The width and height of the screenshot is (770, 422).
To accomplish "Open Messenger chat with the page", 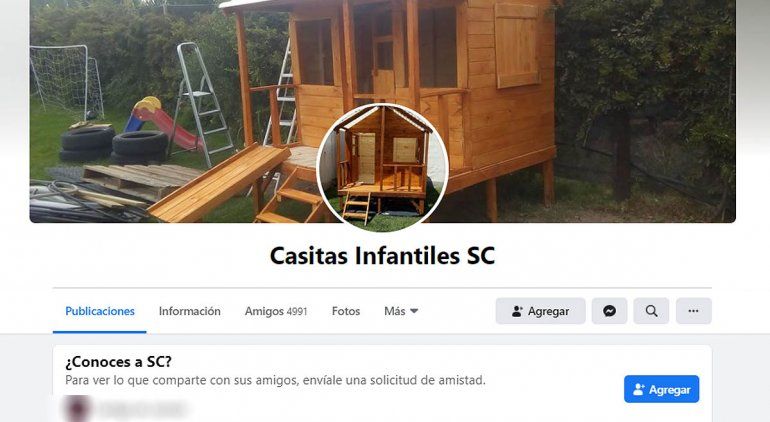I will (609, 311).
